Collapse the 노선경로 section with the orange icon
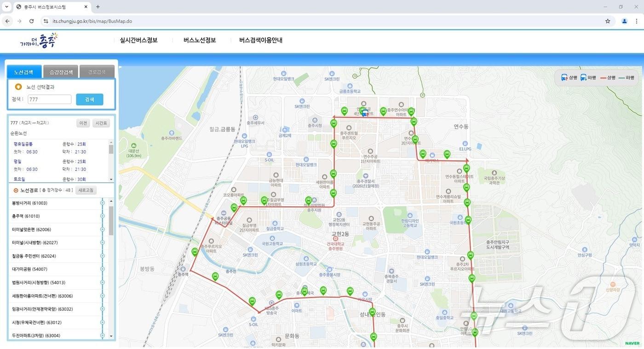The width and height of the screenshot is (644, 349). click(16, 190)
